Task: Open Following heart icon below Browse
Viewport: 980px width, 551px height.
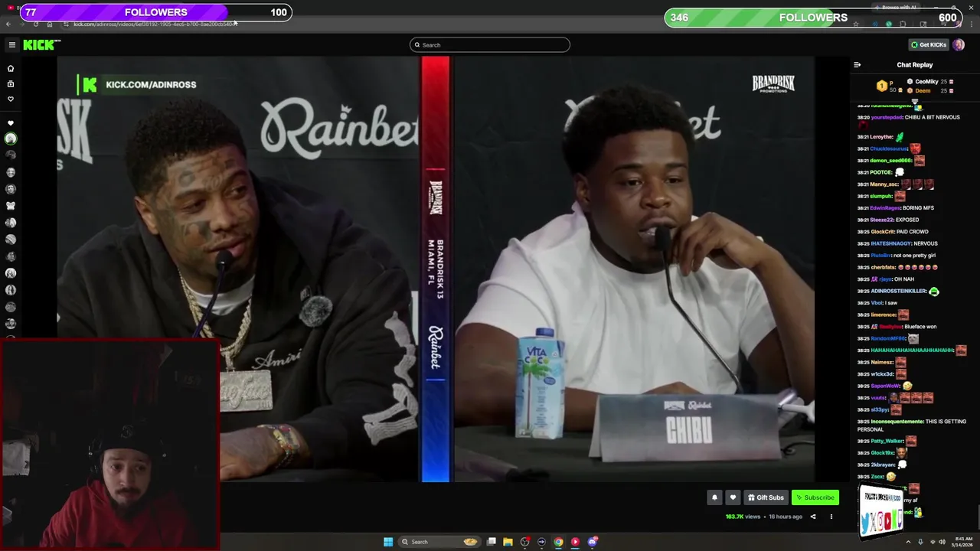Action: coord(11,99)
